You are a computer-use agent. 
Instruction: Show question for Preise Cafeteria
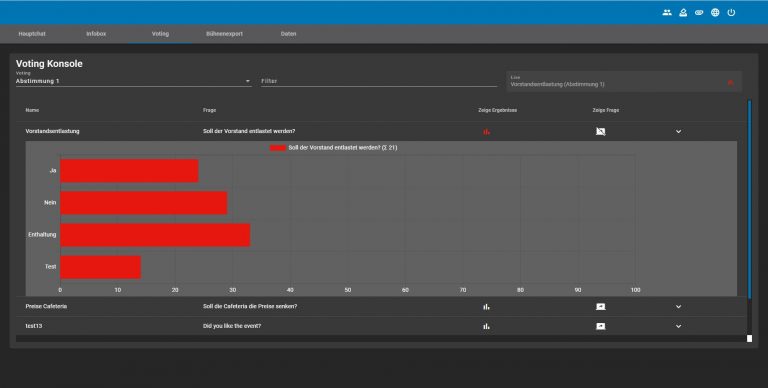point(600,307)
